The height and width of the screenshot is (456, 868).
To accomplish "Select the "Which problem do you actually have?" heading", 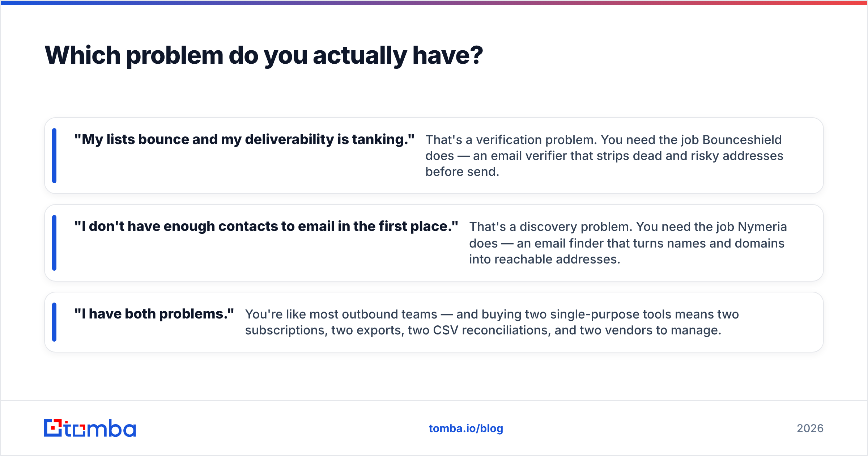I will tap(264, 55).
